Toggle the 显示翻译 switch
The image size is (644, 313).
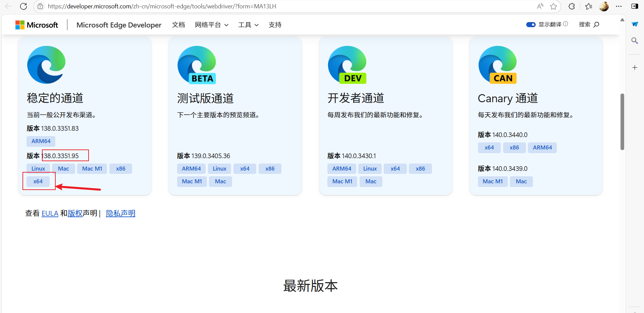tap(531, 24)
